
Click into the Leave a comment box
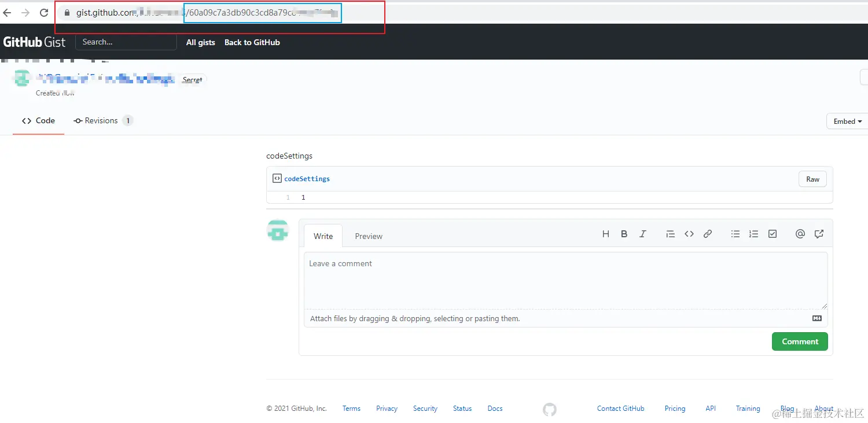coord(566,281)
